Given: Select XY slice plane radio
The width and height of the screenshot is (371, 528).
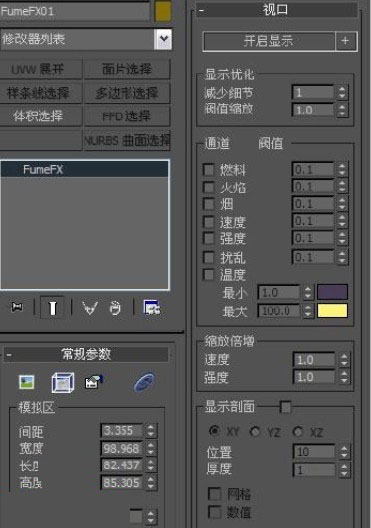Looking at the screenshot, I should coord(214,431).
